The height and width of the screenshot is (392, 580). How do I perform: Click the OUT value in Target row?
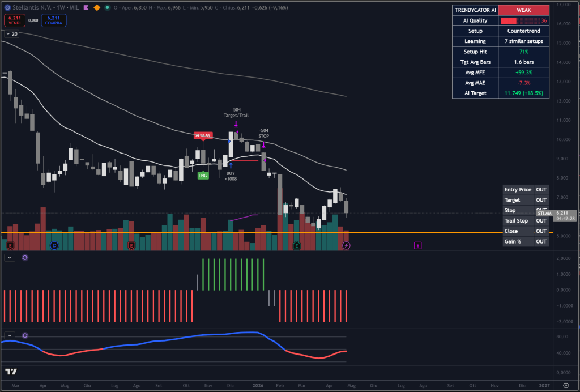click(x=541, y=200)
